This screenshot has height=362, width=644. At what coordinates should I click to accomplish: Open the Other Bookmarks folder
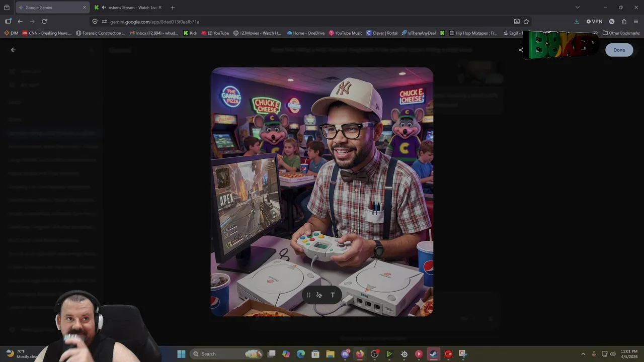pos(621,33)
